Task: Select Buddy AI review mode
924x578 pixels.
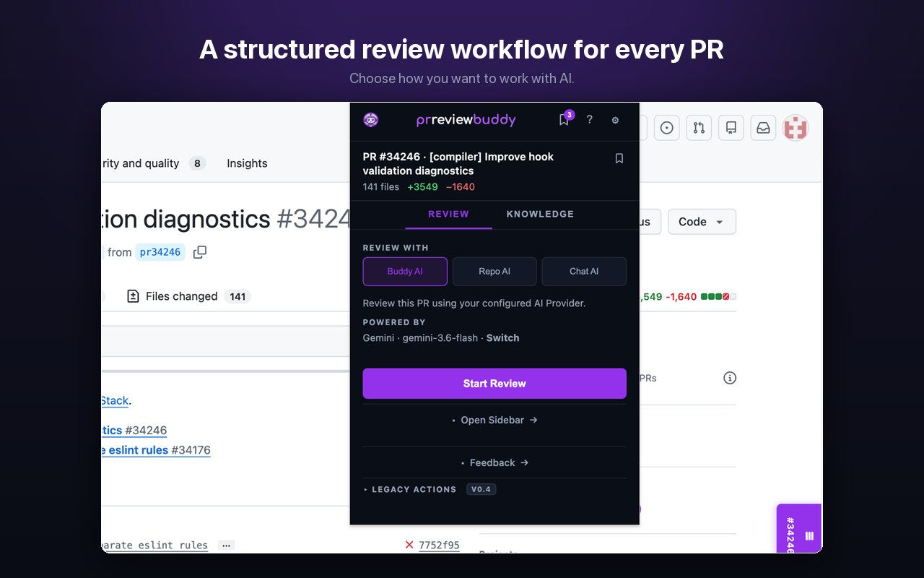Action: [x=405, y=272]
